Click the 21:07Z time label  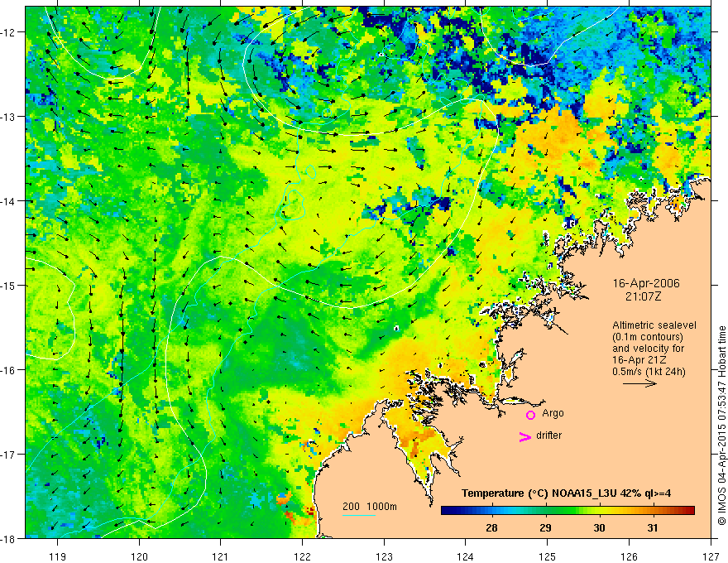643,296
